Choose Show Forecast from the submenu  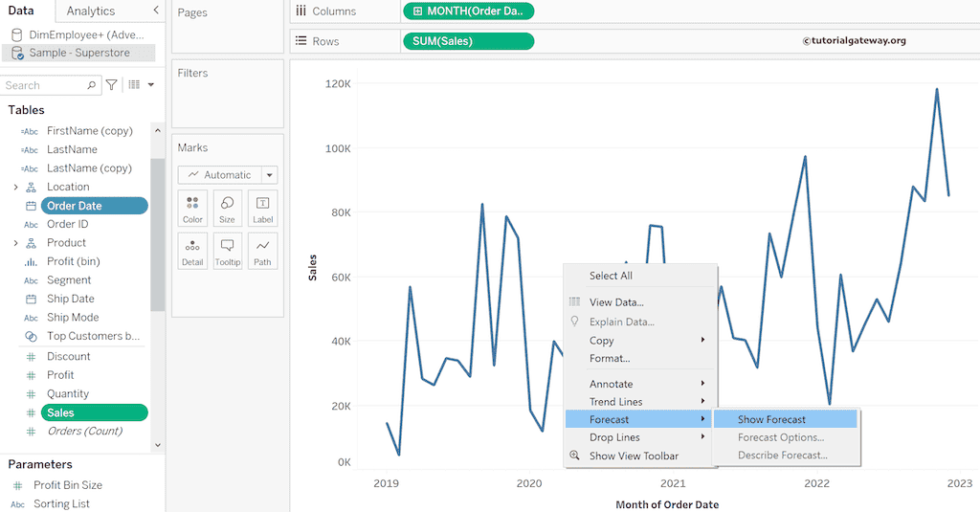[x=771, y=419]
